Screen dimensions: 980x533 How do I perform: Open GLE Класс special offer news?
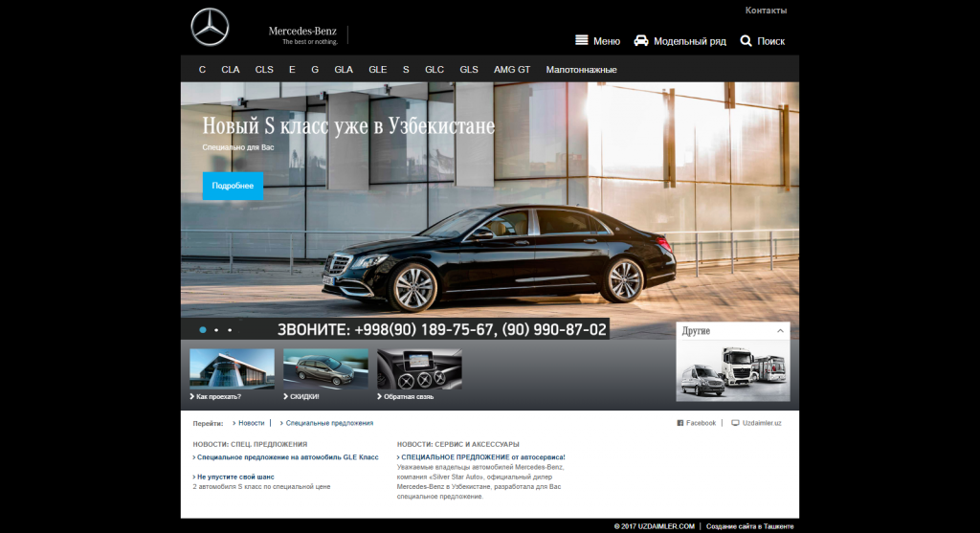286,457
